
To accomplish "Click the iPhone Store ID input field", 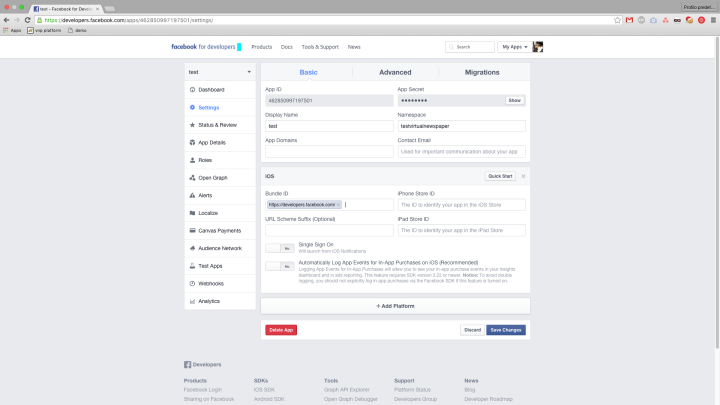I will pyautogui.click(x=461, y=204).
